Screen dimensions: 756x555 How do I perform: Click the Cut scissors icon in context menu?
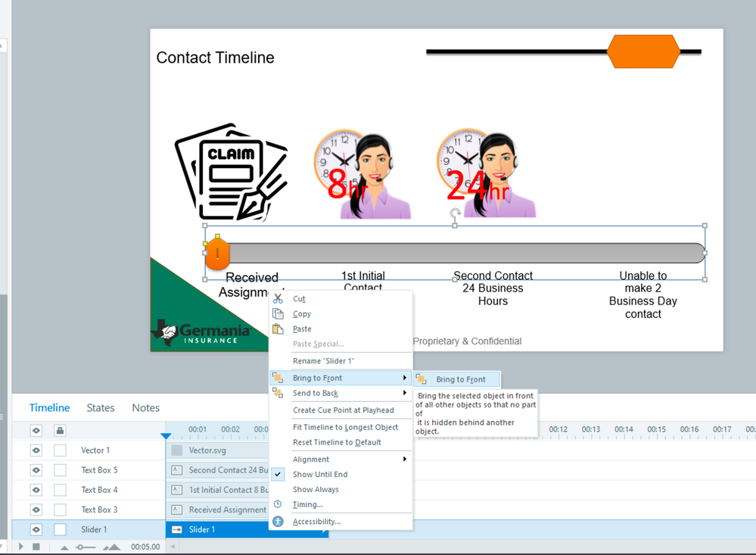click(278, 298)
